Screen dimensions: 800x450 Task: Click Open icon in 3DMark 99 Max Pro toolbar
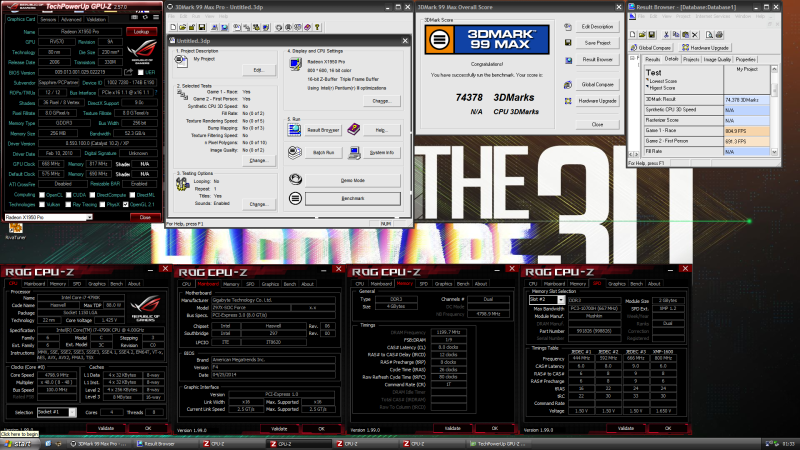pyautogui.click(x=182, y=27)
